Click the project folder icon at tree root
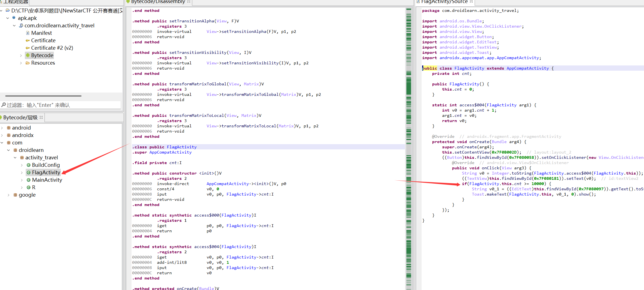The image size is (644, 290). 8,10
